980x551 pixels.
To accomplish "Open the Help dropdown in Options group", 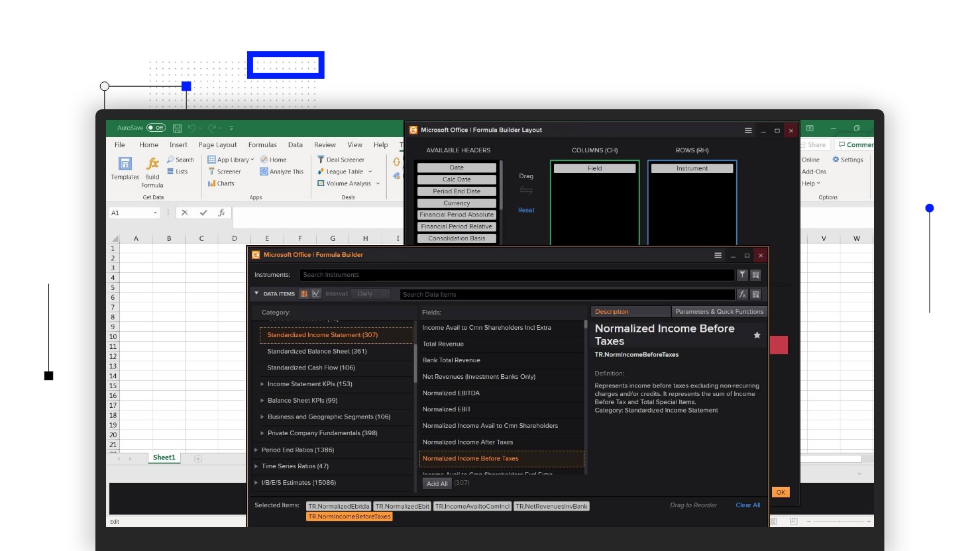I will pos(811,183).
